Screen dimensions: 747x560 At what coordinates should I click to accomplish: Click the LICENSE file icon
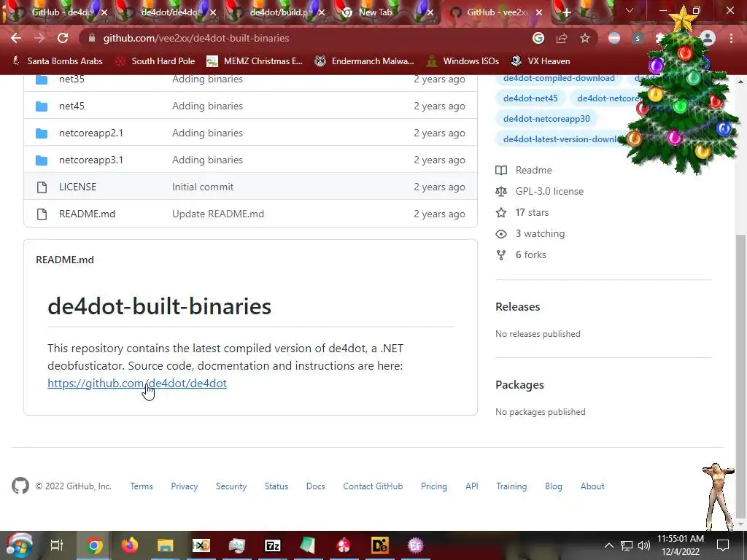coord(42,187)
